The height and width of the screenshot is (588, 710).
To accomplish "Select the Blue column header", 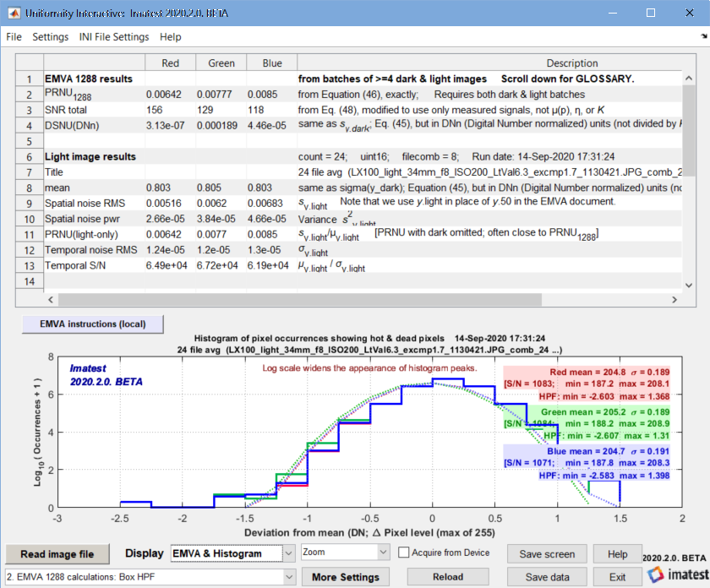I will coord(271,63).
